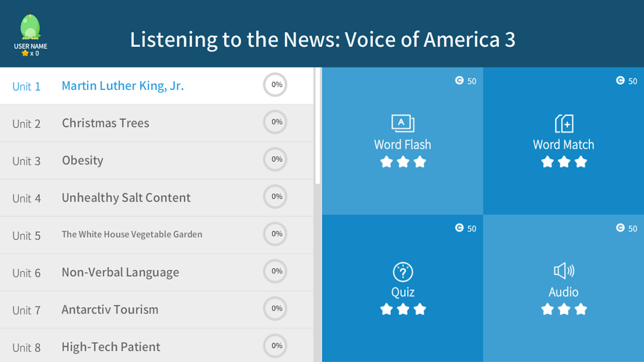644x362 pixels.
Task: Click the coin icon on Word Flash tile
Action: coord(459,81)
